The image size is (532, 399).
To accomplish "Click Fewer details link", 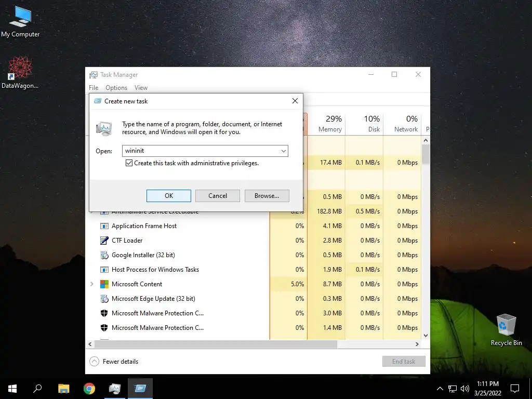I will click(x=121, y=362).
